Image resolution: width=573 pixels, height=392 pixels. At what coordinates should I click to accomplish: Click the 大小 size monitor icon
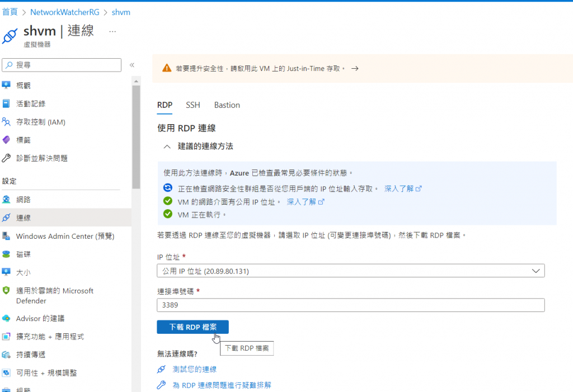(x=6, y=272)
